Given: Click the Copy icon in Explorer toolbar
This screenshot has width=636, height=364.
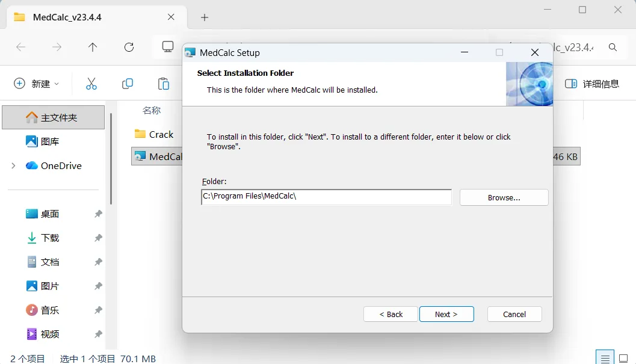Looking at the screenshot, I should [128, 84].
